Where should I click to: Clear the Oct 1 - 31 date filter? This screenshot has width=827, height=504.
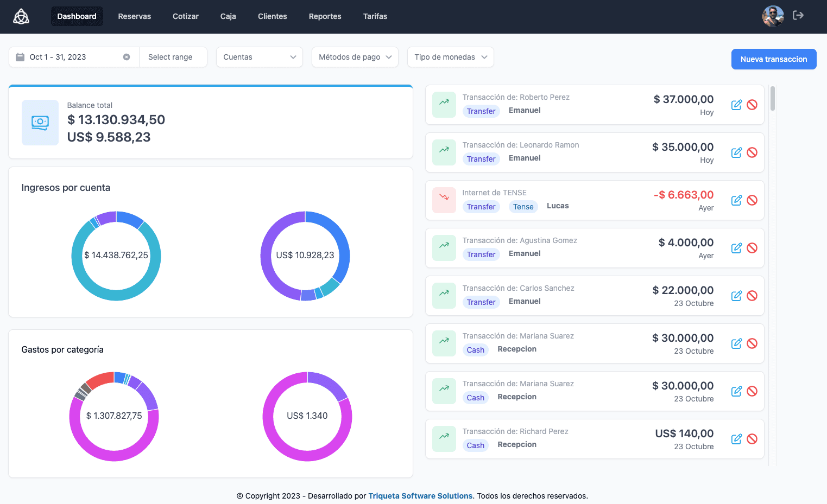(127, 57)
